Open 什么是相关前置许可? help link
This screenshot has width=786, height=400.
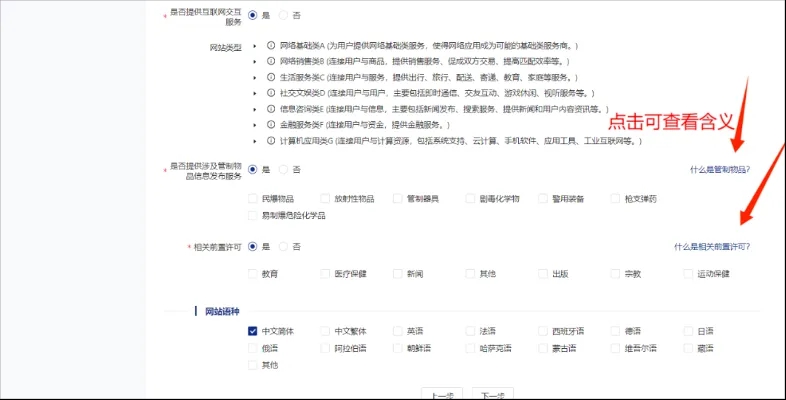[711, 246]
